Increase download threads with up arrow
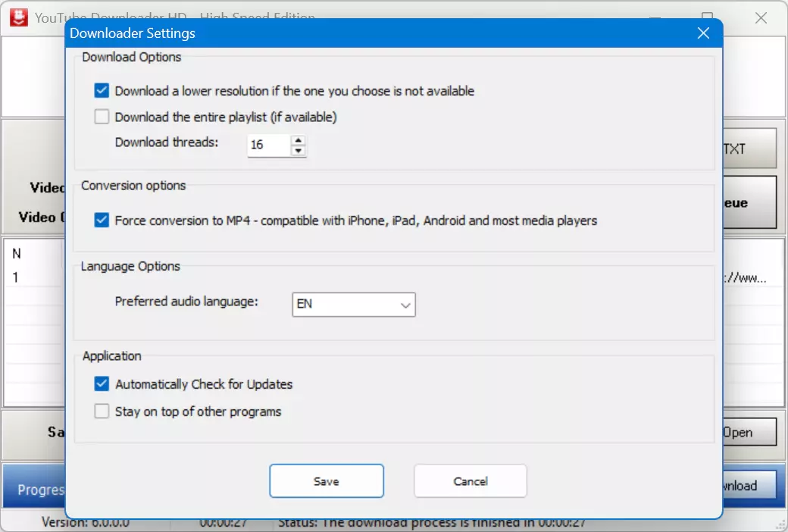Screen dimensions: 788x532 (x=299, y=140)
